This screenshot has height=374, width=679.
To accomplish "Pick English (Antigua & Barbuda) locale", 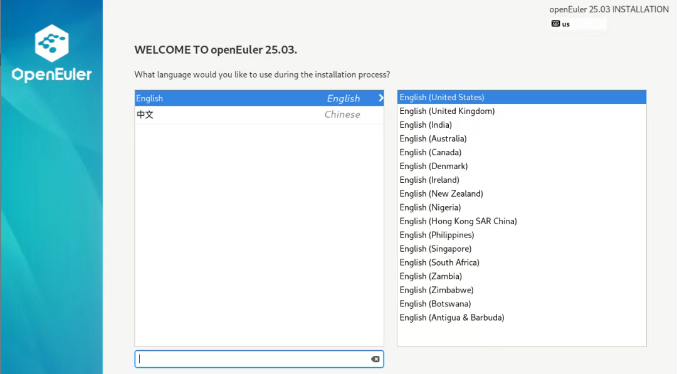I will click(x=521, y=318).
